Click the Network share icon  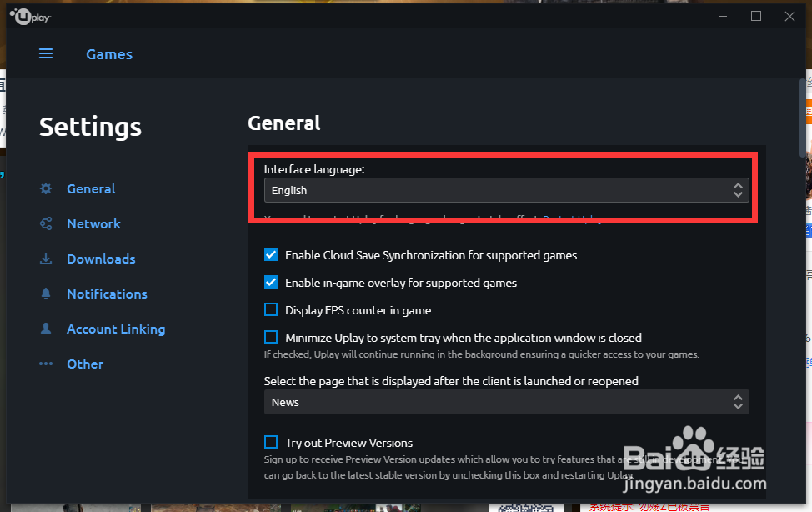[47, 224]
